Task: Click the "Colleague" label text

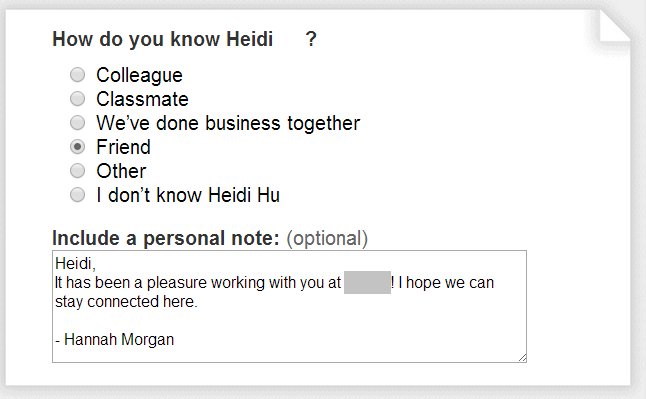Action: 139,76
